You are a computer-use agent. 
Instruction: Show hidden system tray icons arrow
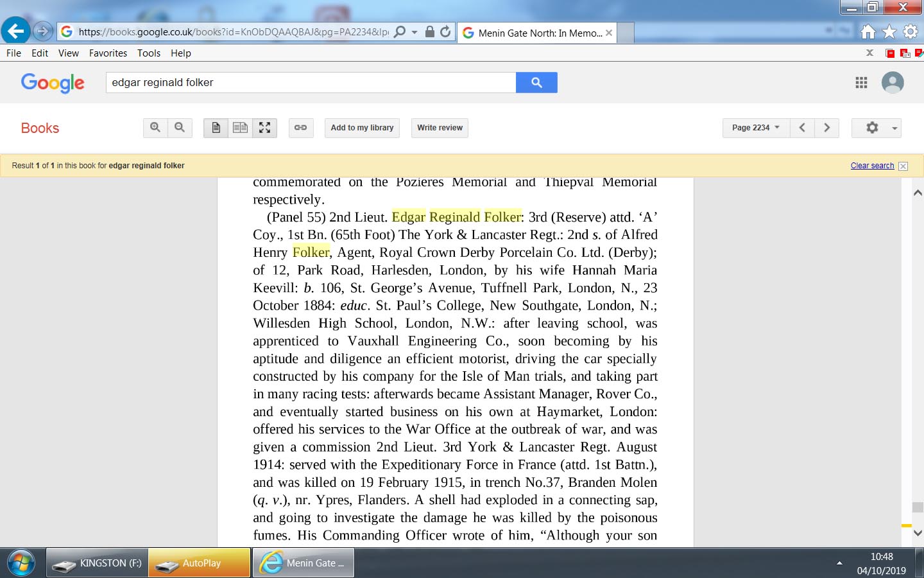(x=839, y=563)
